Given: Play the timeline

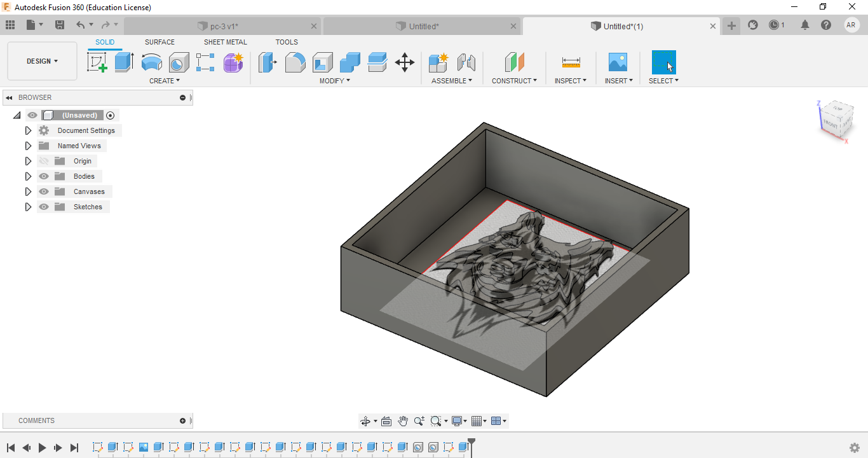Looking at the screenshot, I should [x=43, y=448].
